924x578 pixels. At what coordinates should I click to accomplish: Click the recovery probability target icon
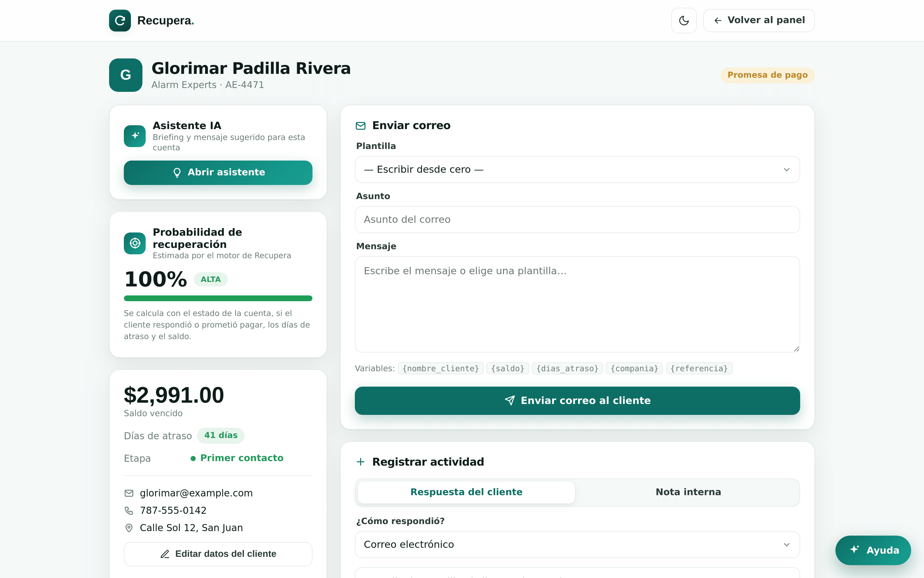[135, 243]
